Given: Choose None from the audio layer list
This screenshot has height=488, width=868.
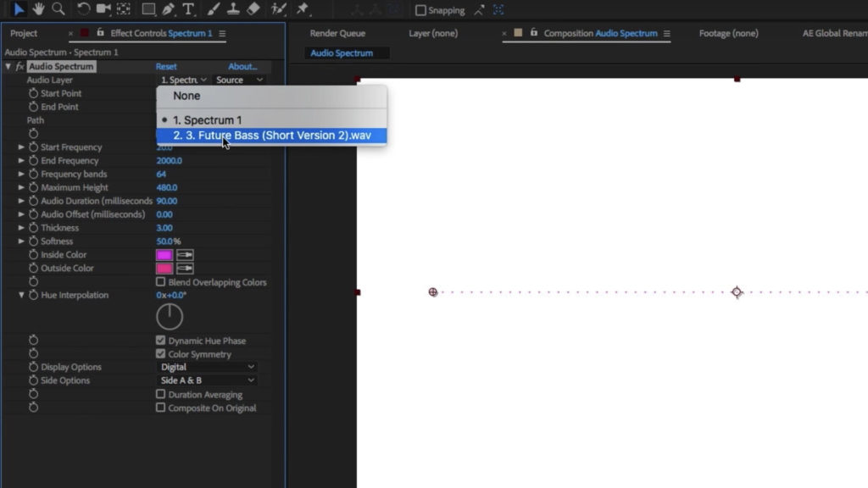Looking at the screenshot, I should [271, 96].
